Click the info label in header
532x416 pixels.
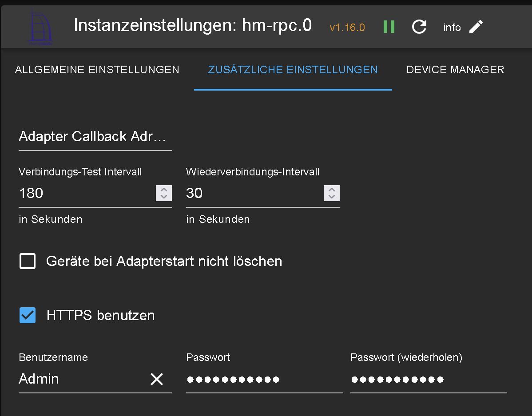(x=452, y=28)
